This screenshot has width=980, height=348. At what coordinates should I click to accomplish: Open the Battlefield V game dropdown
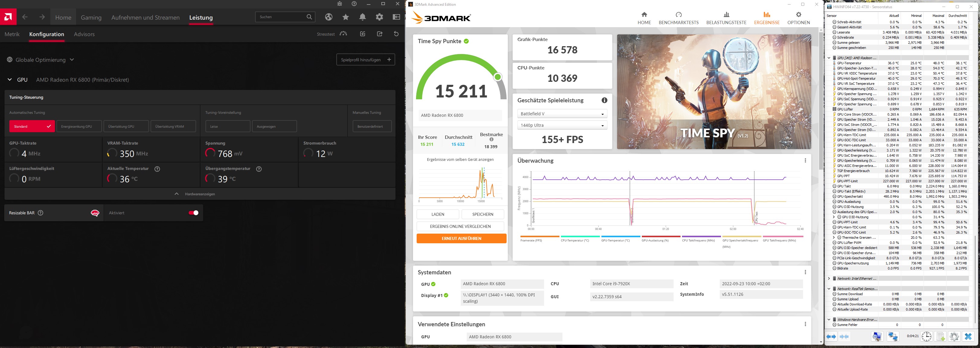click(562, 114)
